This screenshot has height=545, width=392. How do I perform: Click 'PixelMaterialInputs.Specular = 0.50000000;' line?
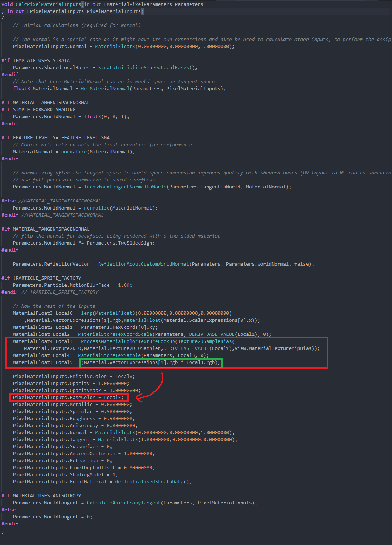pos(72,411)
